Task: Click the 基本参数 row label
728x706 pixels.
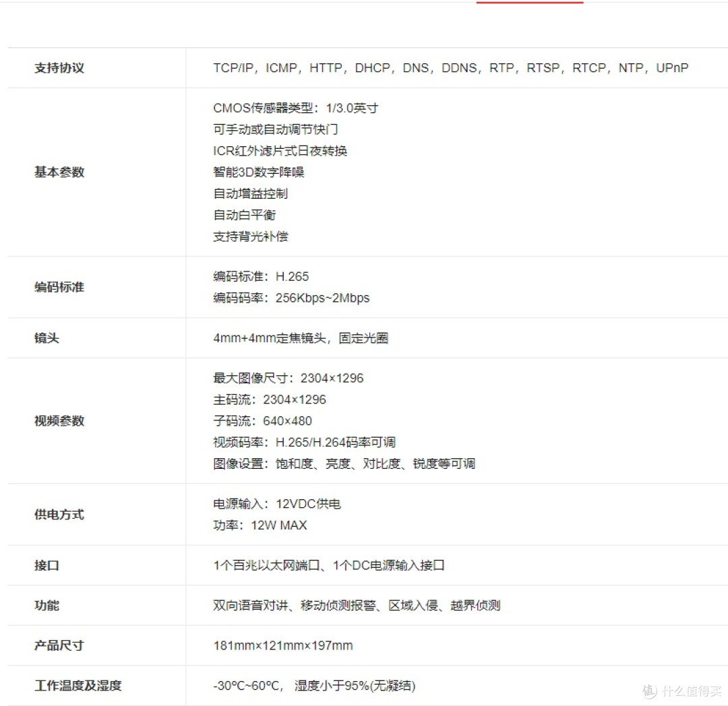Action: point(59,172)
